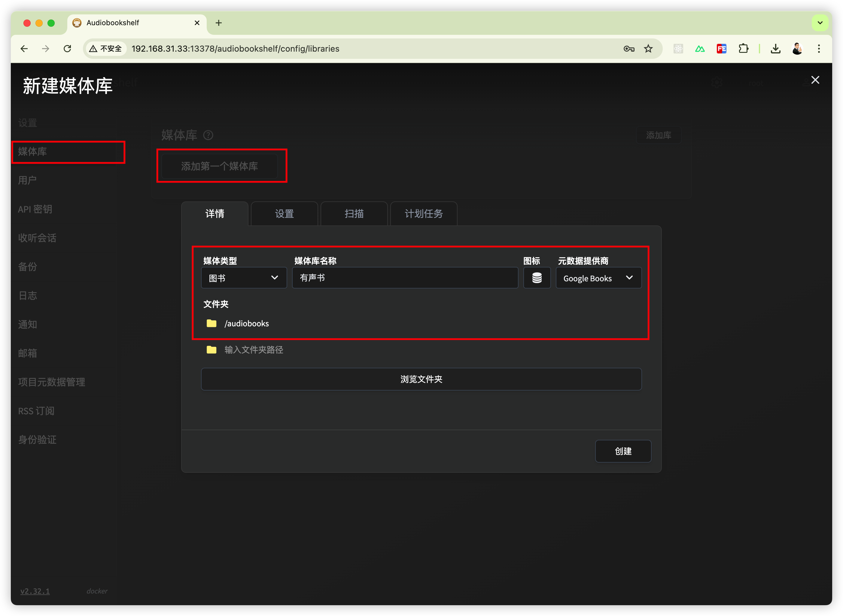The width and height of the screenshot is (843, 616).
Task: Click the library name field containing 有声书
Action: pyautogui.click(x=405, y=278)
